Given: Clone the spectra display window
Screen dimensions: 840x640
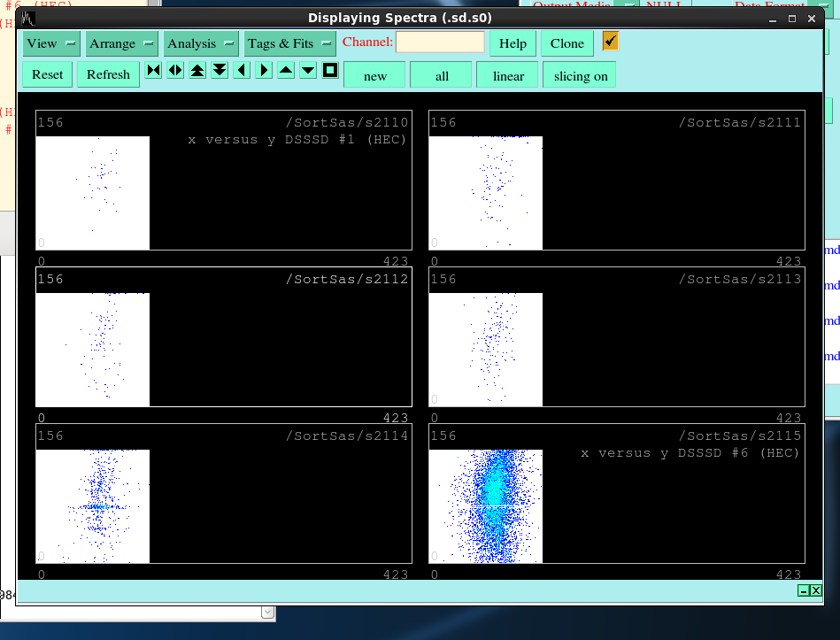Looking at the screenshot, I should [x=566, y=43].
